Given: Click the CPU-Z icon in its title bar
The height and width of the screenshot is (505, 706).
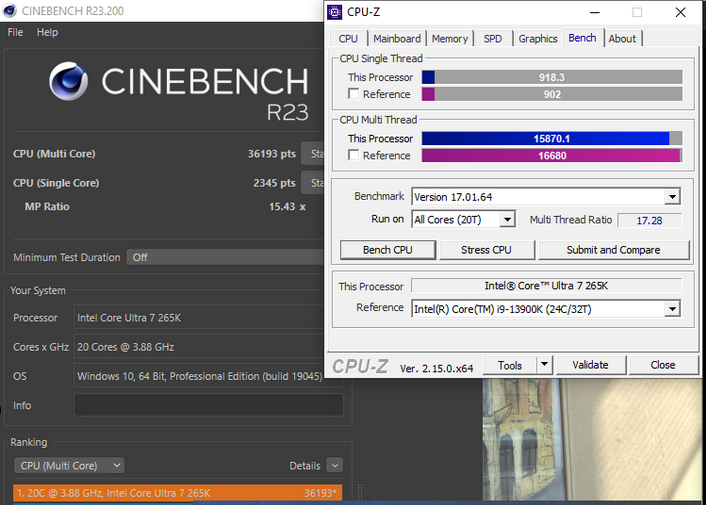Looking at the screenshot, I should click(335, 12).
